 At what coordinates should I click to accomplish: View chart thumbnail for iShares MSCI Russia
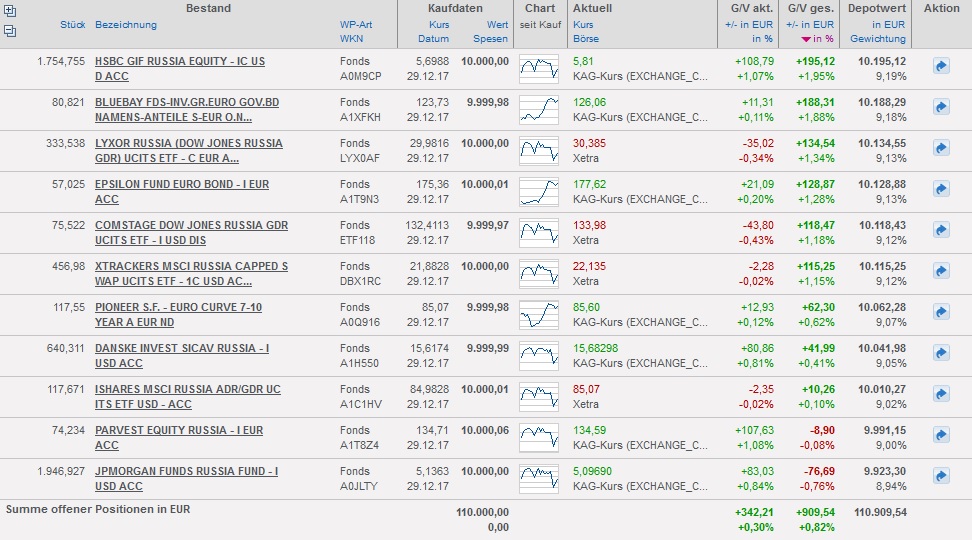tap(539, 396)
